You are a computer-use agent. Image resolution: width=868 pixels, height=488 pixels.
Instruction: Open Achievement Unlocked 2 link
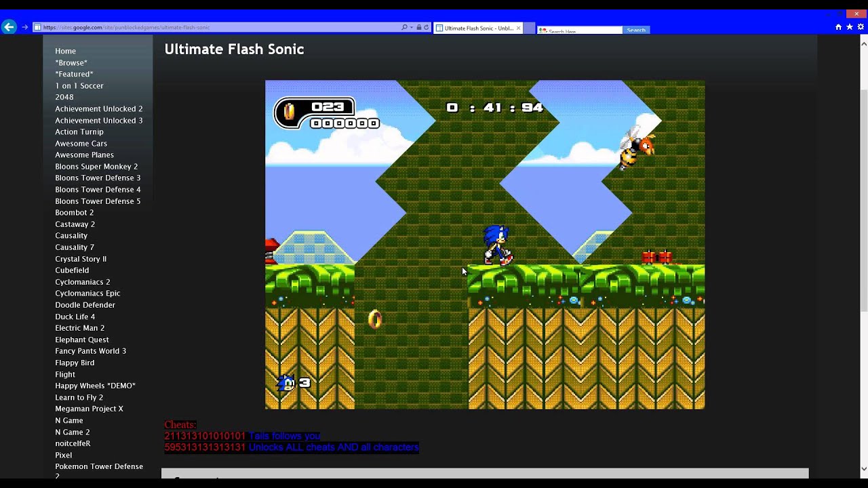pos(99,108)
